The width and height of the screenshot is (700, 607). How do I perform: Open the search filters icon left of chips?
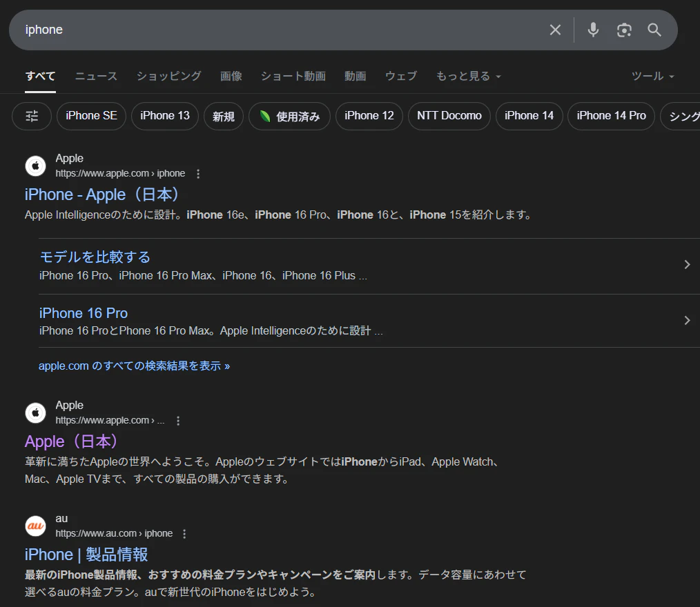(x=31, y=116)
